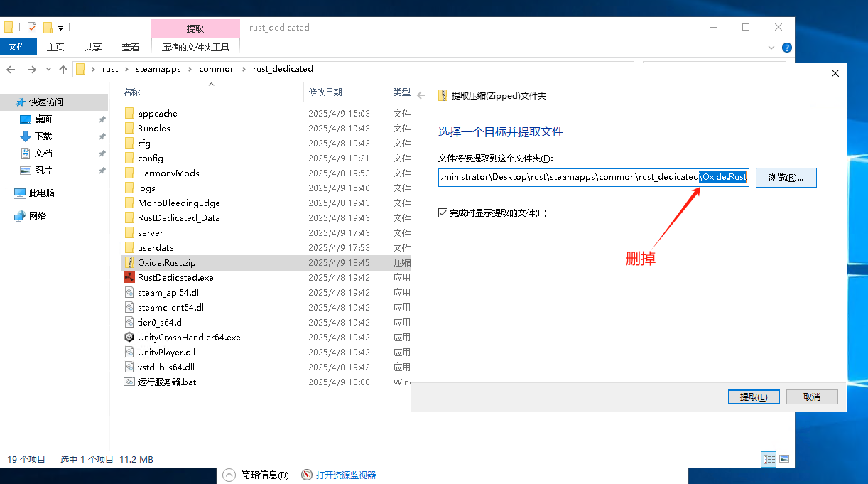Click rust_dedicated in address breadcrumb
This screenshot has height=484, width=868.
pyautogui.click(x=283, y=69)
